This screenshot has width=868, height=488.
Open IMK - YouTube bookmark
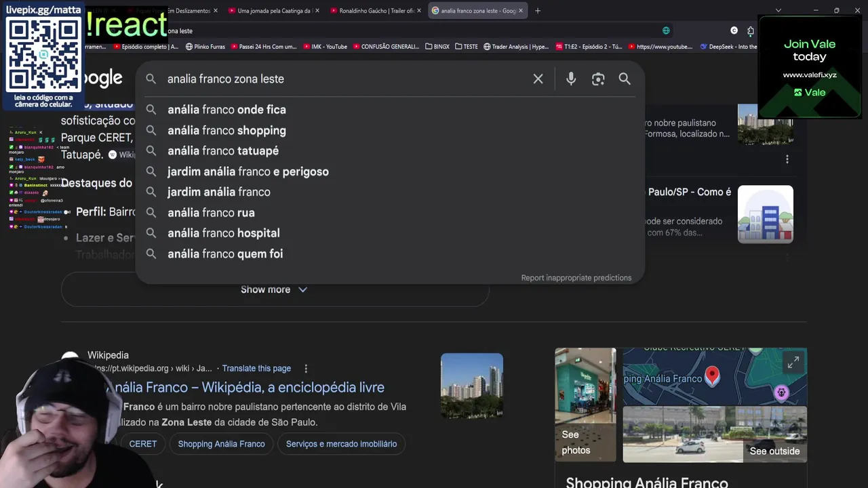(325, 47)
